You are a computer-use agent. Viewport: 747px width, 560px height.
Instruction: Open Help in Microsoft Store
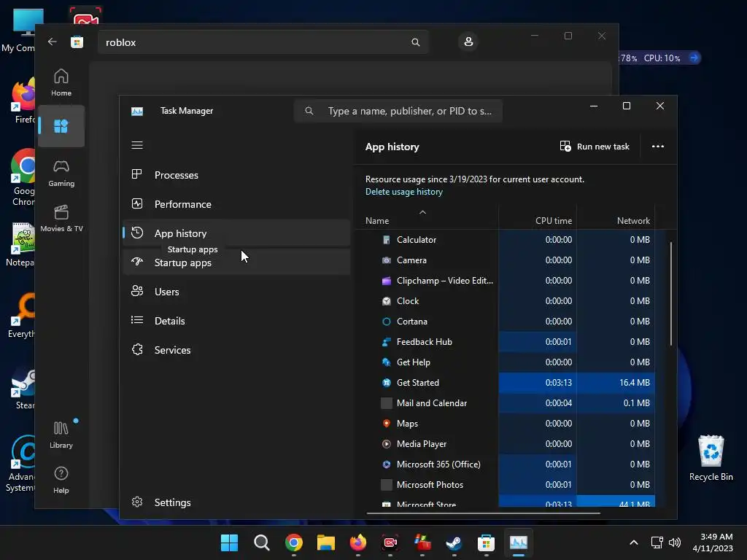click(61, 481)
